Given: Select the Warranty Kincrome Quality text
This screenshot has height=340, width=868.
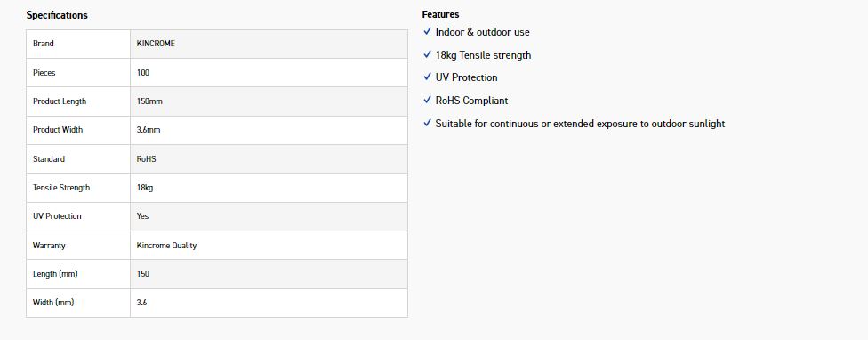Looking at the screenshot, I should [x=166, y=246].
